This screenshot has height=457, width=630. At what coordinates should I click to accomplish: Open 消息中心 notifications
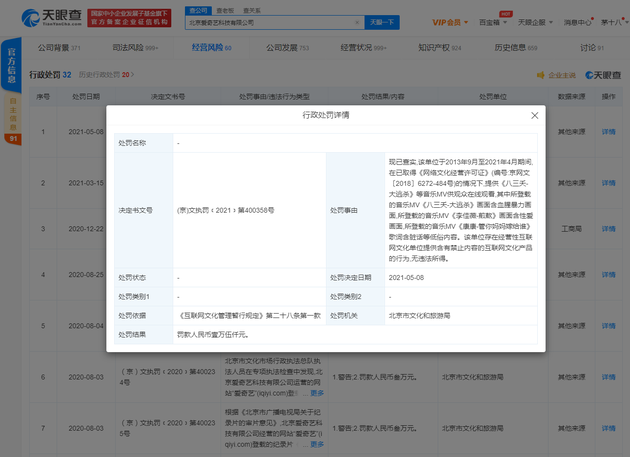(577, 23)
